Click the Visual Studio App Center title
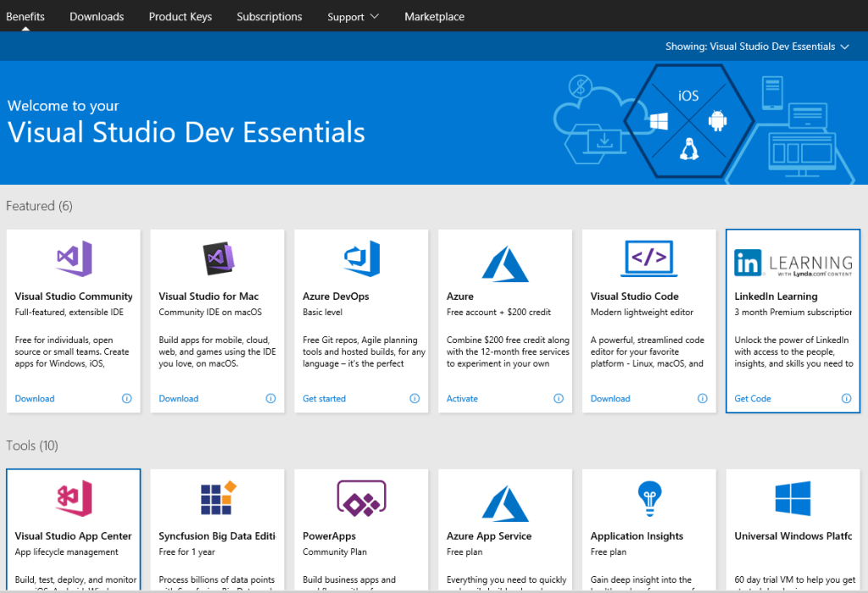 click(x=73, y=536)
